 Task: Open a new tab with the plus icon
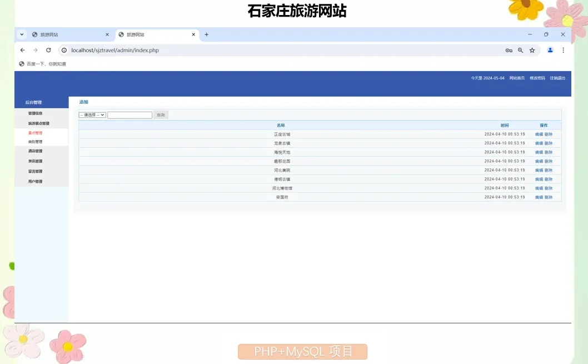[x=206, y=34]
